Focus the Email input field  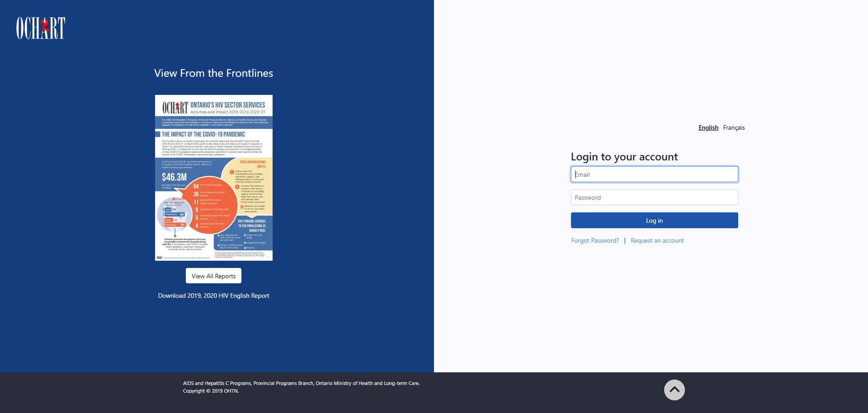point(654,174)
